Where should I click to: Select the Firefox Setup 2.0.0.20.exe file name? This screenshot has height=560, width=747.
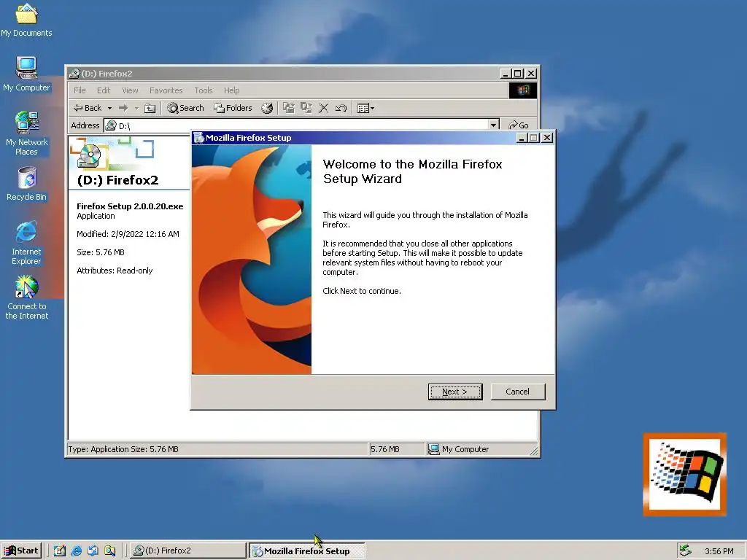point(130,206)
